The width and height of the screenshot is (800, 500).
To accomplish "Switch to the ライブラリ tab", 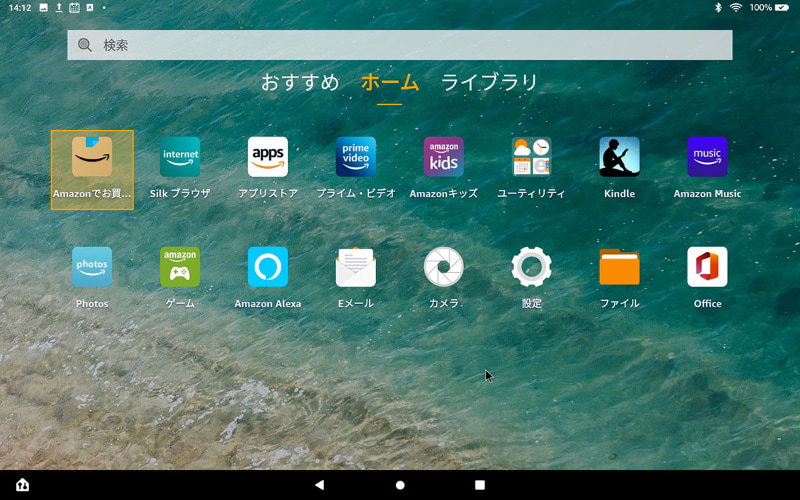I will click(489, 82).
